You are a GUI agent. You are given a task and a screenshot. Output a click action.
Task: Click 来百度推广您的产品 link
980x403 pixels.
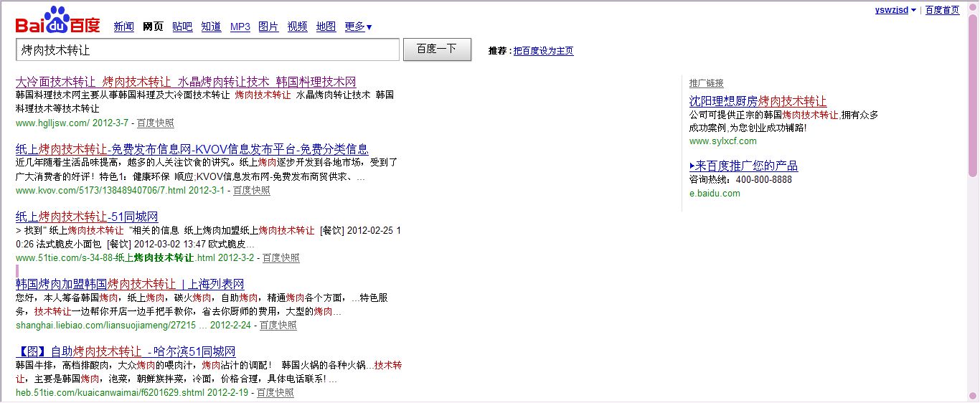pyautogui.click(x=743, y=166)
